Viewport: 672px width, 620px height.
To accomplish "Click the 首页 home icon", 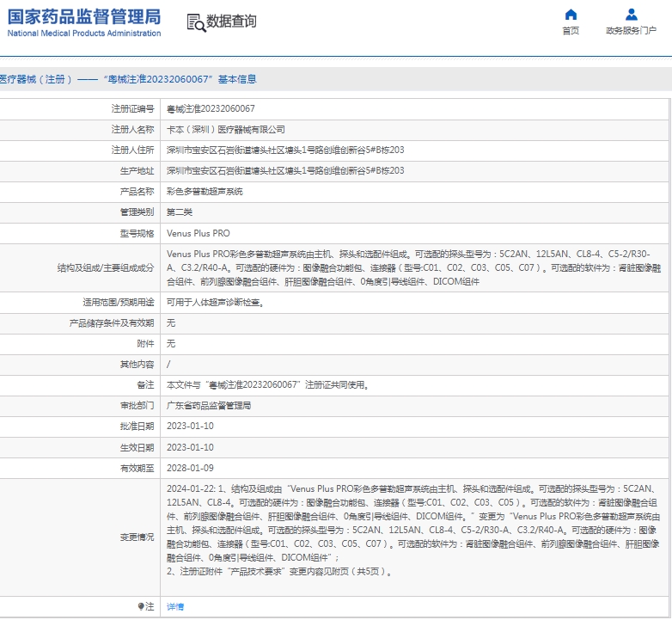I will tap(571, 15).
